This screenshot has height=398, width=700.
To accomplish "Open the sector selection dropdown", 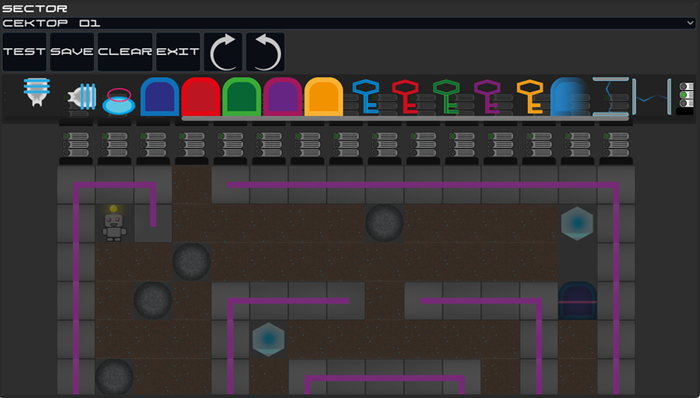I will pos(349,23).
